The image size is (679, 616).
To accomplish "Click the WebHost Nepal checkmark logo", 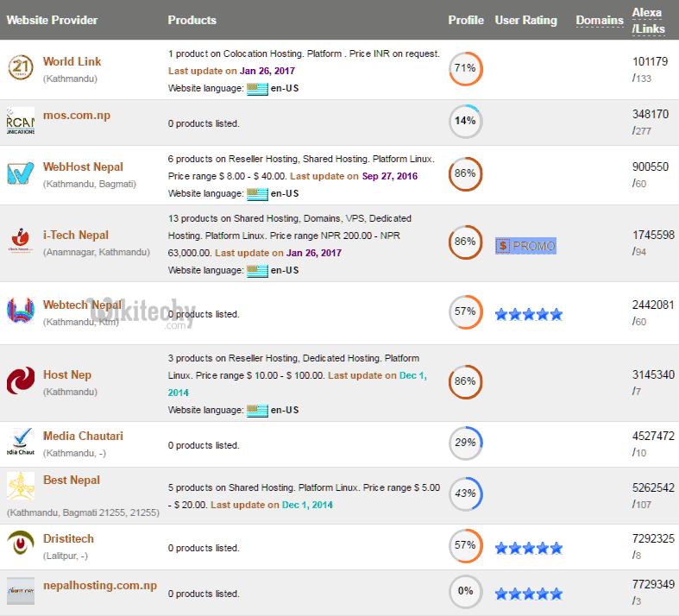I will pyautogui.click(x=21, y=173).
